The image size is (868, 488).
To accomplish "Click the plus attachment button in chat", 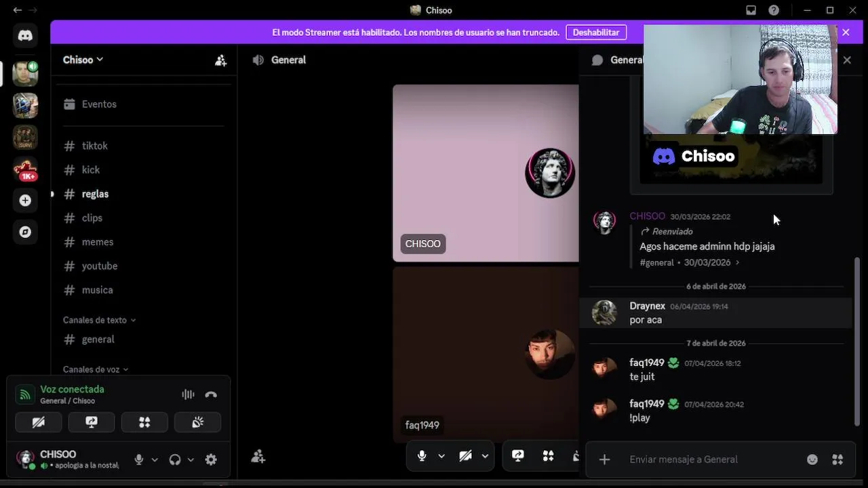I will pyautogui.click(x=604, y=460).
